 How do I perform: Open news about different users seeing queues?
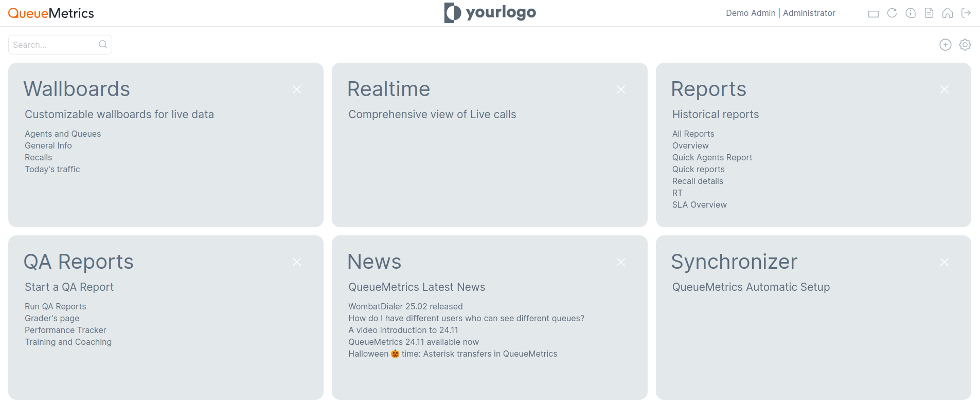[x=466, y=318]
